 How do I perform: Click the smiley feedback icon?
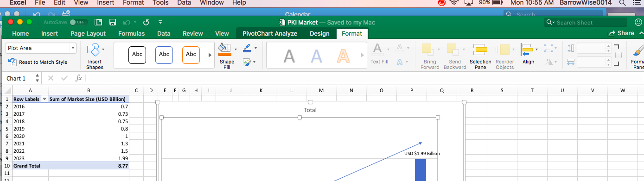tap(638, 22)
